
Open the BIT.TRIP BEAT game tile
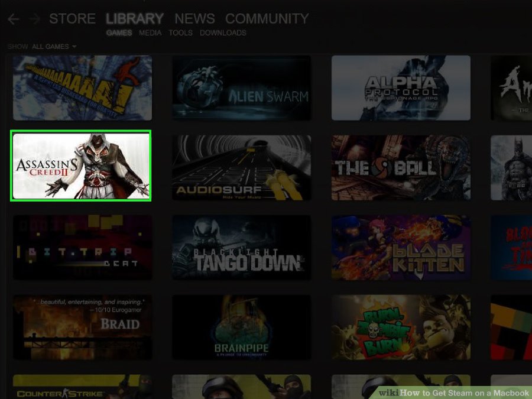point(82,247)
